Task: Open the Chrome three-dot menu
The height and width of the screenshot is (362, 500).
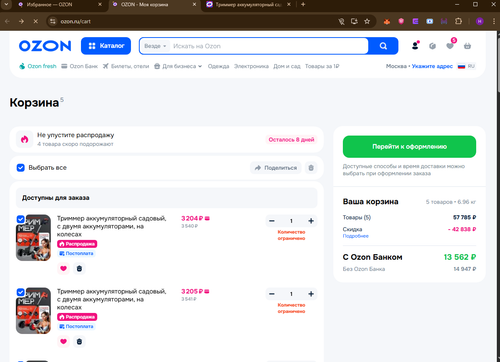Action: coord(494,21)
